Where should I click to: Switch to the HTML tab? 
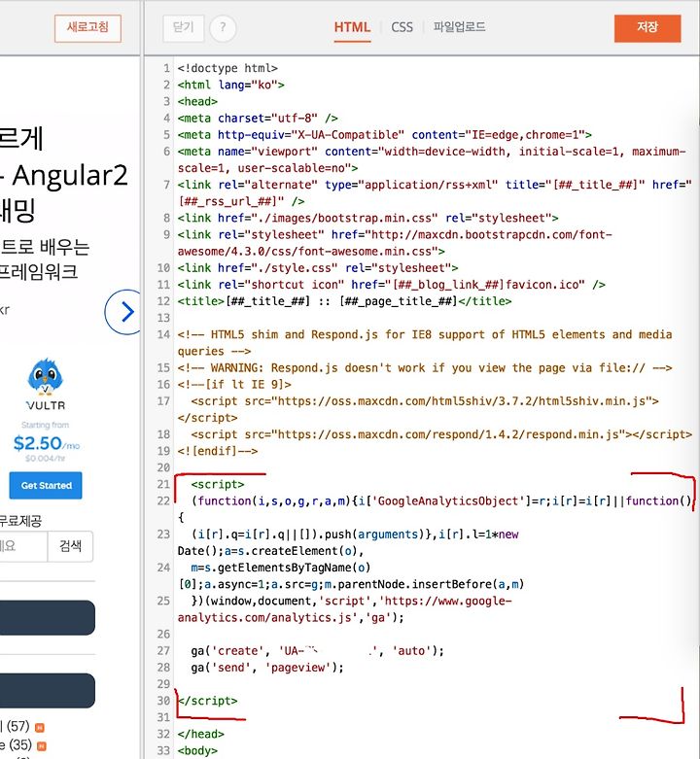point(352,27)
